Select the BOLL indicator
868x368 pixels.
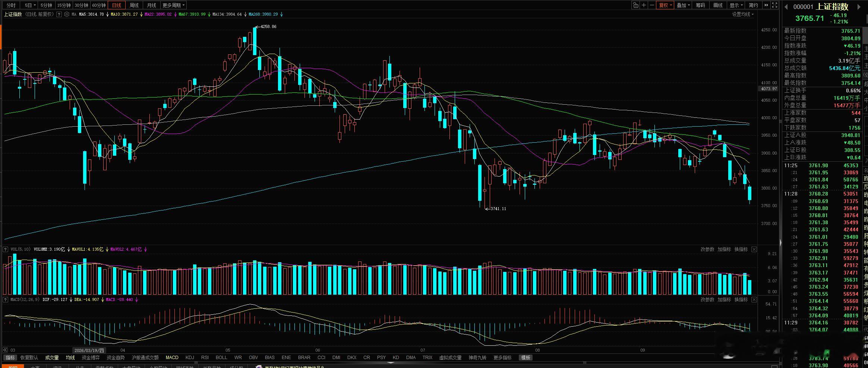pyautogui.click(x=221, y=358)
